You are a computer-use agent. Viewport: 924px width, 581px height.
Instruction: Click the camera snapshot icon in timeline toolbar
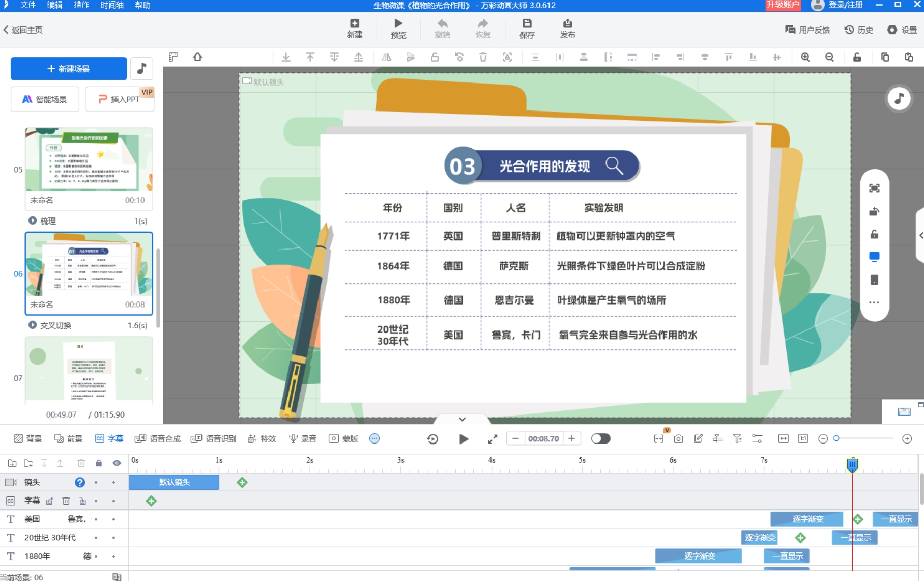[678, 438]
